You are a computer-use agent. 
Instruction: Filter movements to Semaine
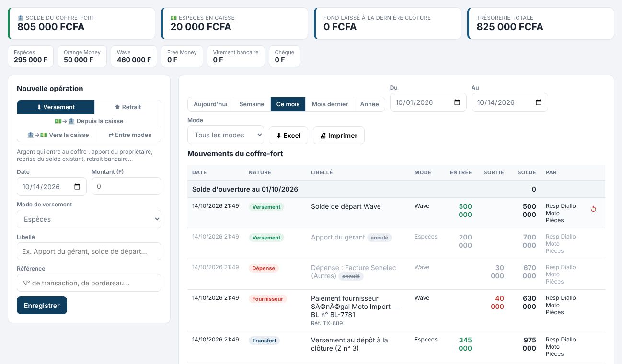point(252,104)
